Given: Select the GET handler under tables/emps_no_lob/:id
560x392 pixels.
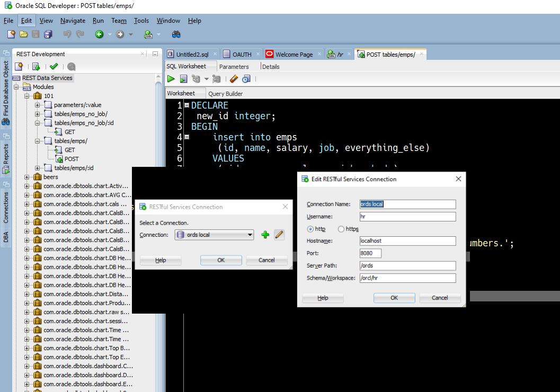Looking at the screenshot, I should tap(69, 132).
